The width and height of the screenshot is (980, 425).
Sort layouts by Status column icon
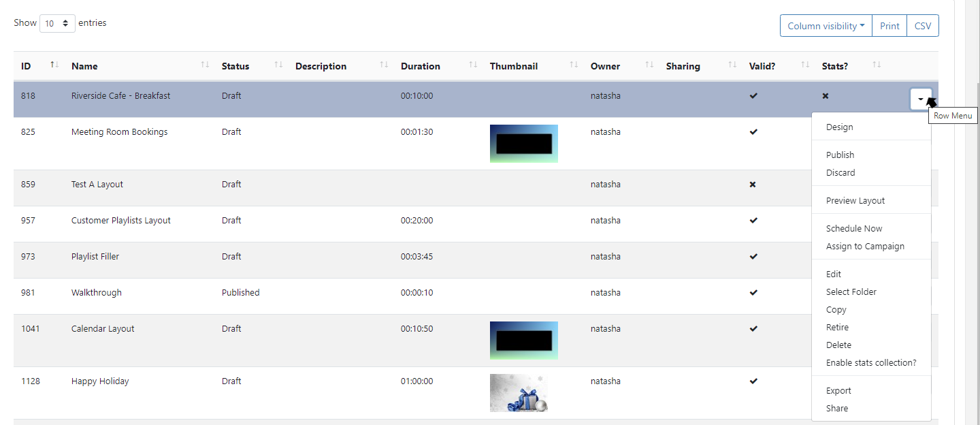click(x=278, y=65)
